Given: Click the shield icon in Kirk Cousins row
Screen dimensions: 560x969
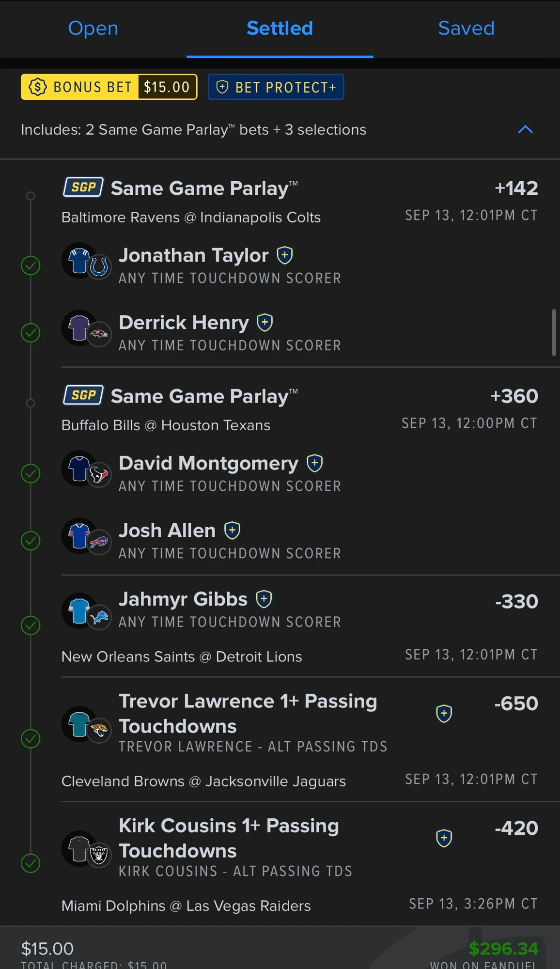Looking at the screenshot, I should pyautogui.click(x=444, y=838).
